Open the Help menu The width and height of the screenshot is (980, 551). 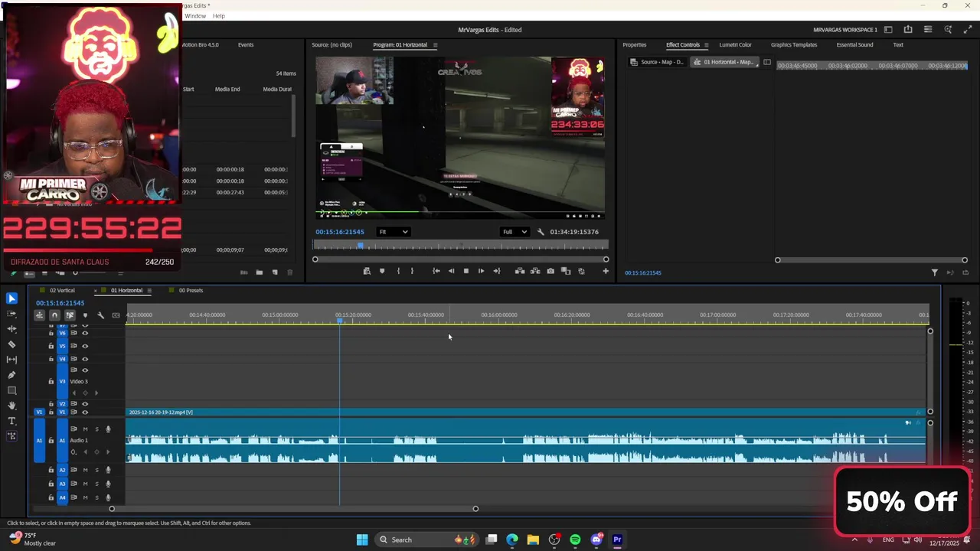pos(219,16)
